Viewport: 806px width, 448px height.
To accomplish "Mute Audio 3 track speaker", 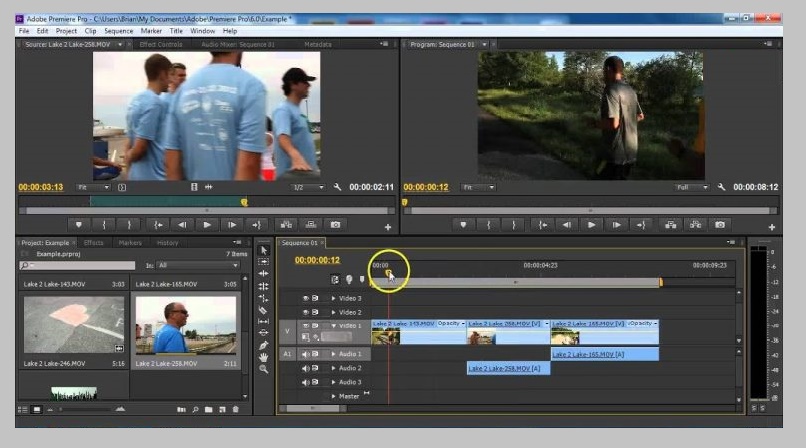I will pos(305,382).
